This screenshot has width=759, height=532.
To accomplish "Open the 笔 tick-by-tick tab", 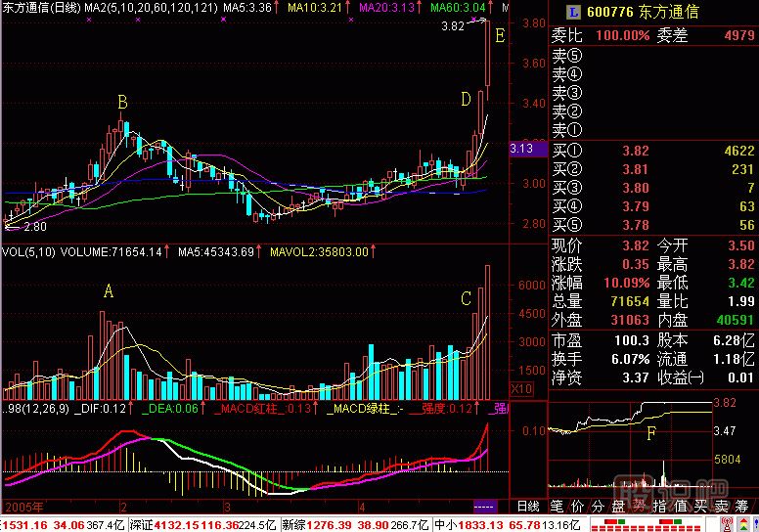I will [557, 506].
